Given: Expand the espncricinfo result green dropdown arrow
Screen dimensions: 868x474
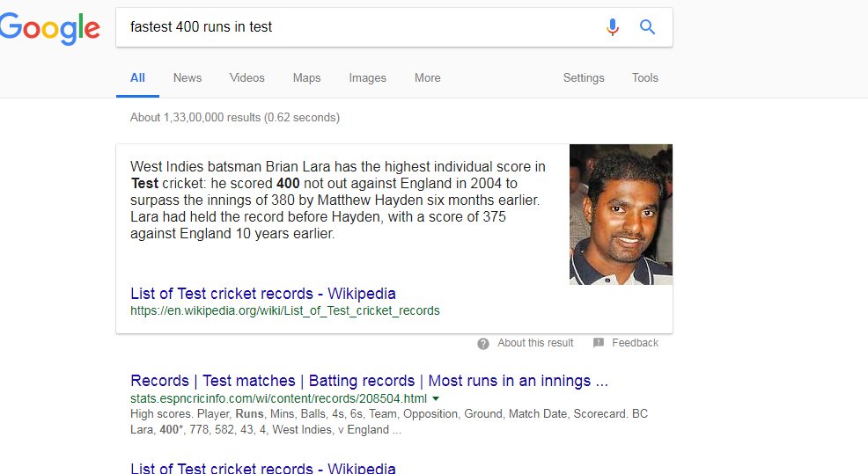Looking at the screenshot, I should [x=436, y=398].
